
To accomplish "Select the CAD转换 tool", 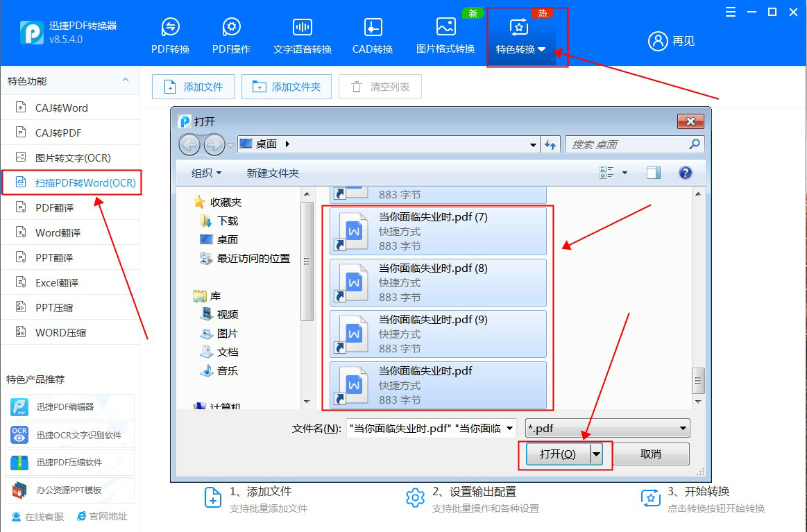I will [372, 31].
